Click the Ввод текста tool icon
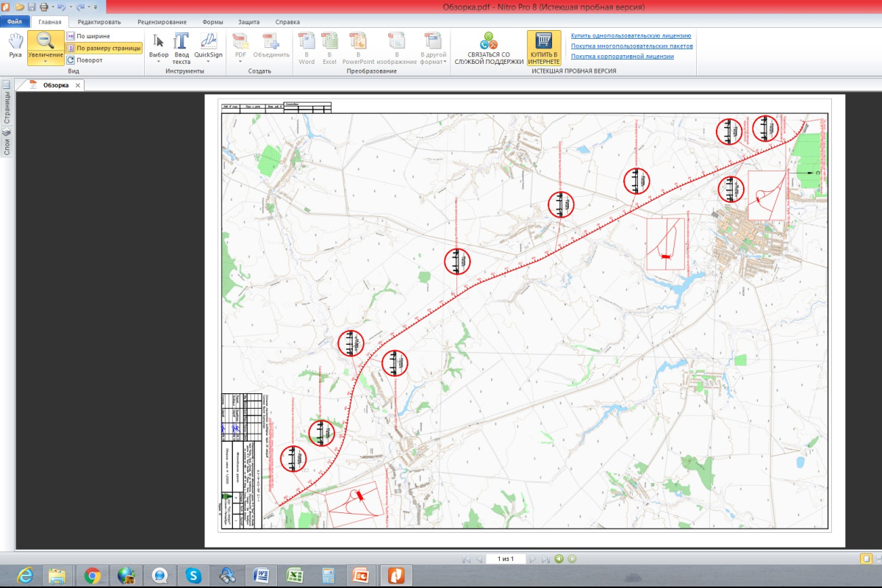Screen dimensions: 882x588 click(x=182, y=47)
